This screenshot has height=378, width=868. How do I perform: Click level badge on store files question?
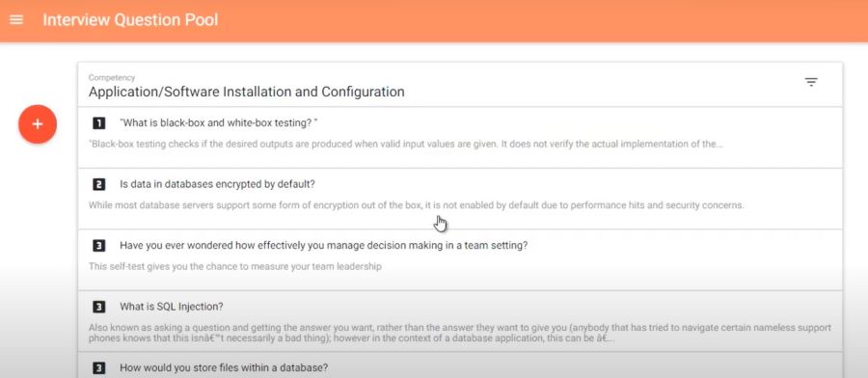pyautogui.click(x=98, y=367)
